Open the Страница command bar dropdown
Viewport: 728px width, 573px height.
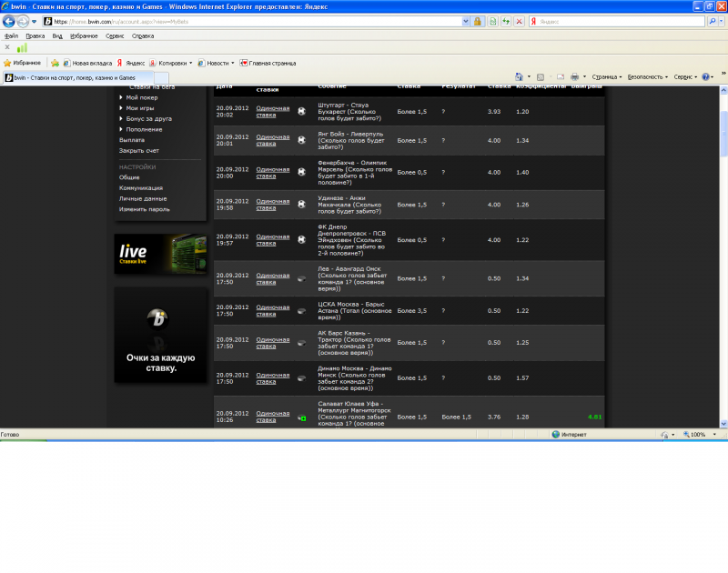(607, 77)
